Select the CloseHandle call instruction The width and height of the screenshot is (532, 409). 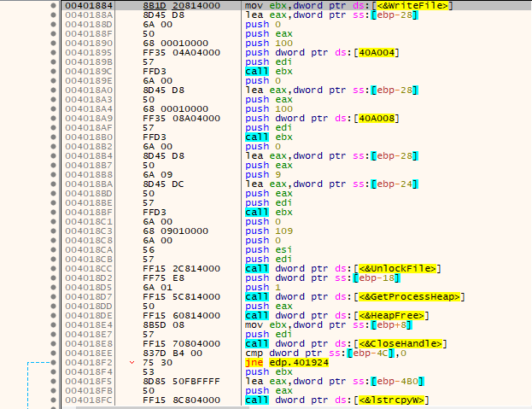pyautogui.click(x=346, y=343)
